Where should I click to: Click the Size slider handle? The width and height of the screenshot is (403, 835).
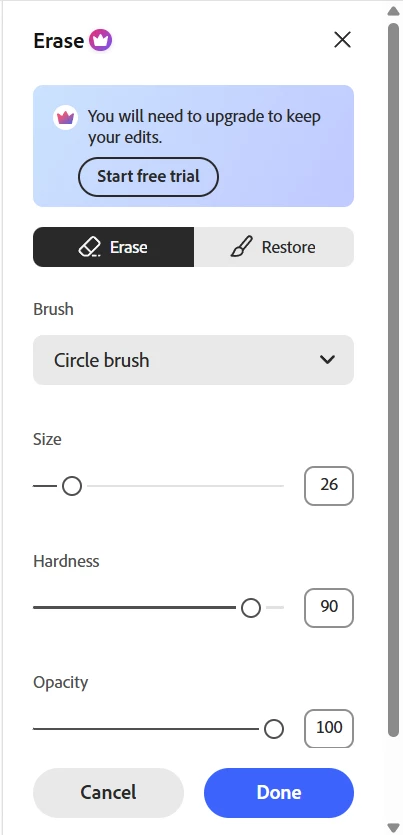pyautogui.click(x=72, y=486)
